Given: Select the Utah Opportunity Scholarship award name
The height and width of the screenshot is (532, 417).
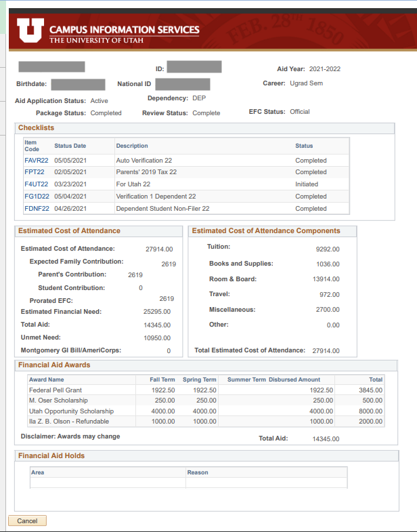Looking at the screenshot, I should tap(71, 411).
